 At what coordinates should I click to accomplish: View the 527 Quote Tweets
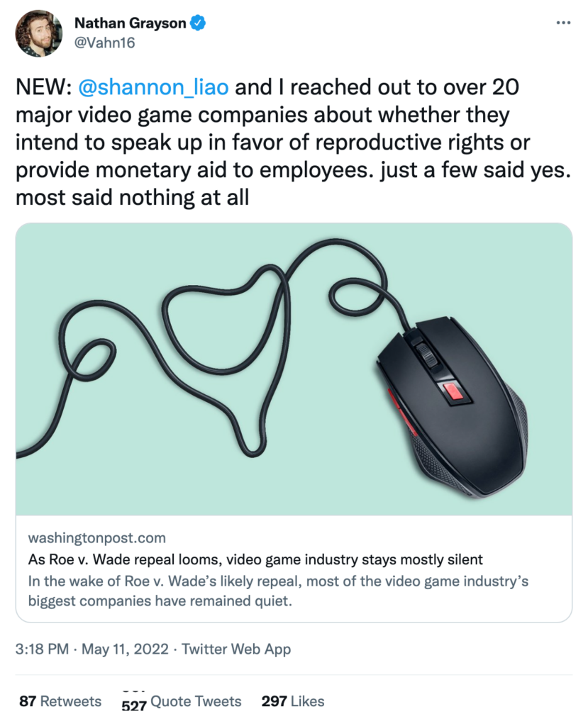click(x=182, y=702)
